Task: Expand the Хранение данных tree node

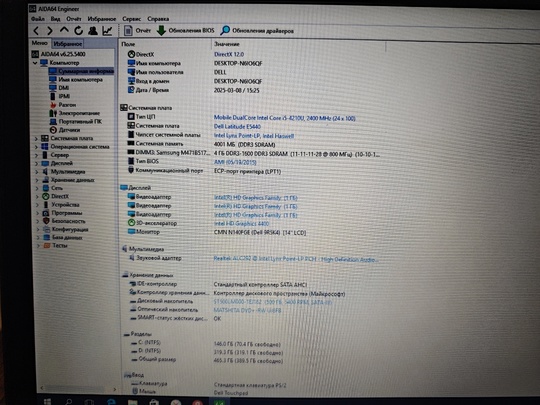Action: tap(37, 180)
